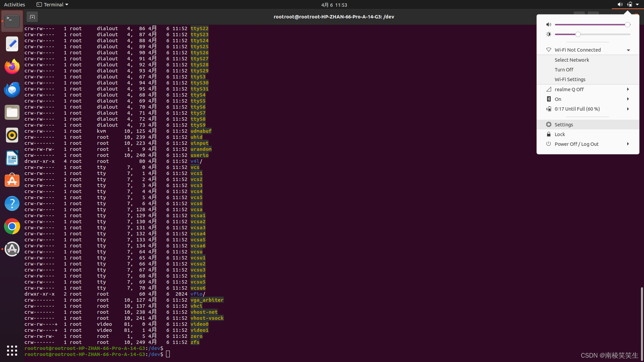The height and width of the screenshot is (362, 644).
Task: Mute using the volume speaker icon
Action: pos(548,24)
